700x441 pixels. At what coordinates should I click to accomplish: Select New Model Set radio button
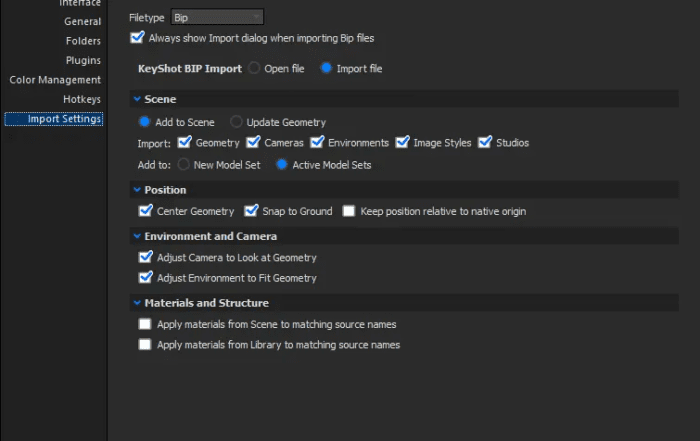[x=183, y=164]
